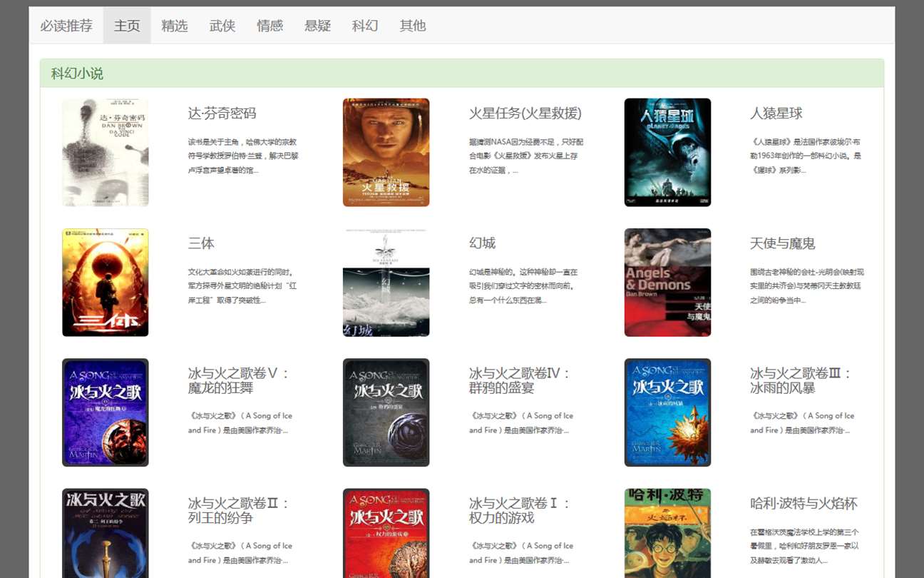
Task: Click the 哈利·波特与火焰杯 title
Action: (x=804, y=504)
